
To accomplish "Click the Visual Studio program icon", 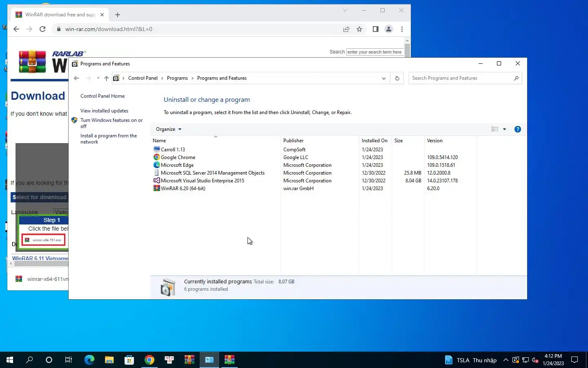I will [x=156, y=180].
